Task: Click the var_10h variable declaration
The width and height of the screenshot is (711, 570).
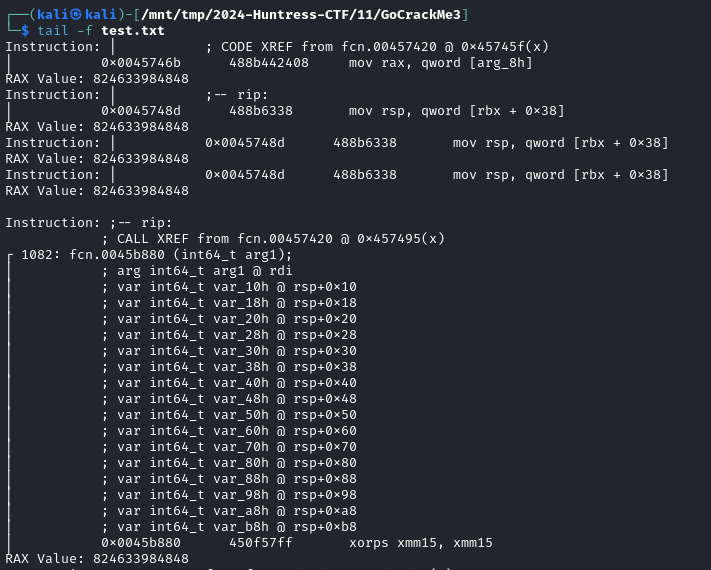Action: (229, 287)
